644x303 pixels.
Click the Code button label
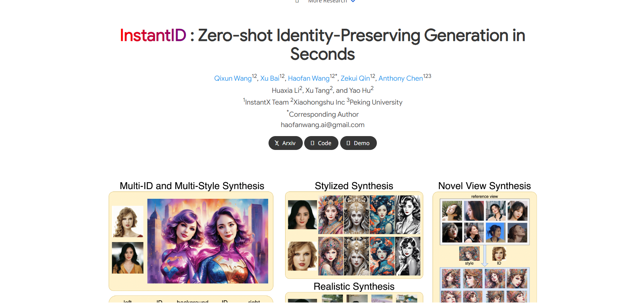(325, 143)
